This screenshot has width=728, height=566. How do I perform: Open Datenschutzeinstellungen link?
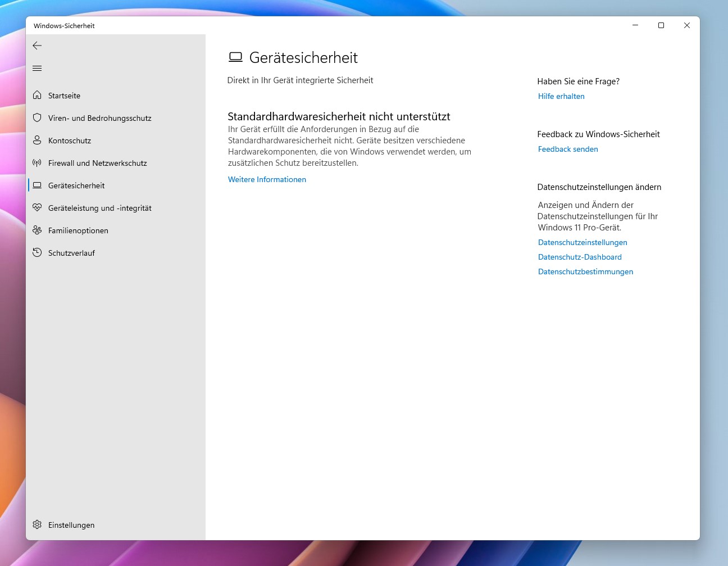point(583,243)
